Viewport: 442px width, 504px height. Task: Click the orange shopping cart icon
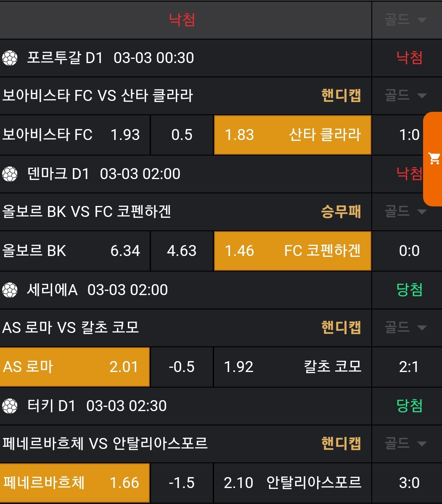click(434, 159)
